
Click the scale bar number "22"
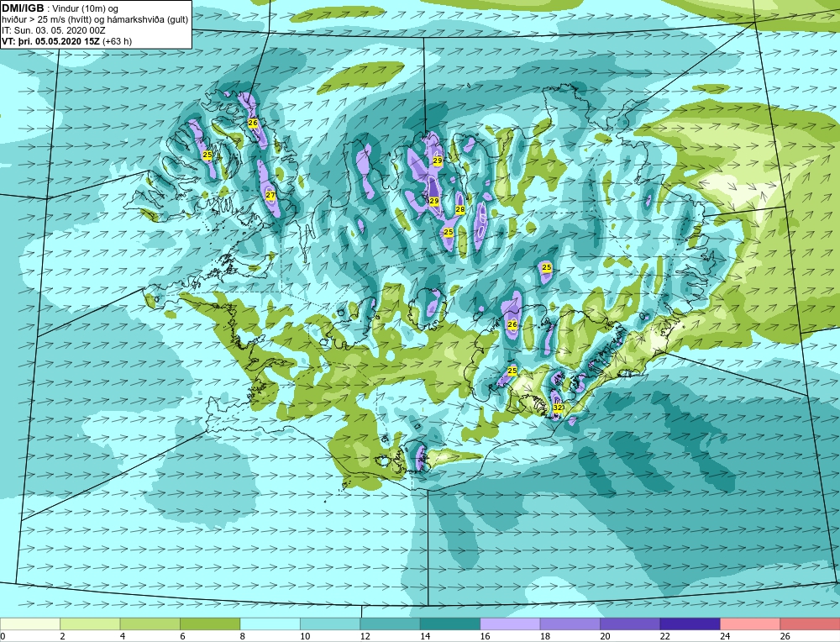click(x=664, y=636)
